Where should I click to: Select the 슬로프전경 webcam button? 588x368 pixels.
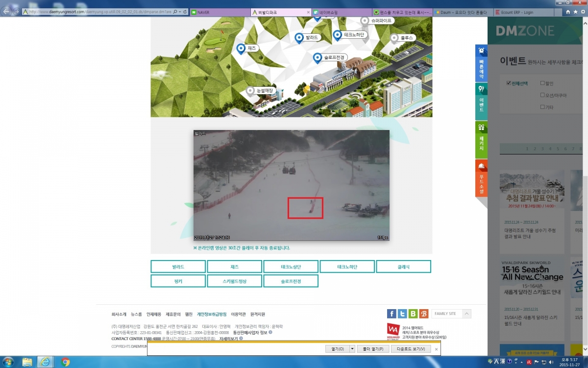click(291, 281)
